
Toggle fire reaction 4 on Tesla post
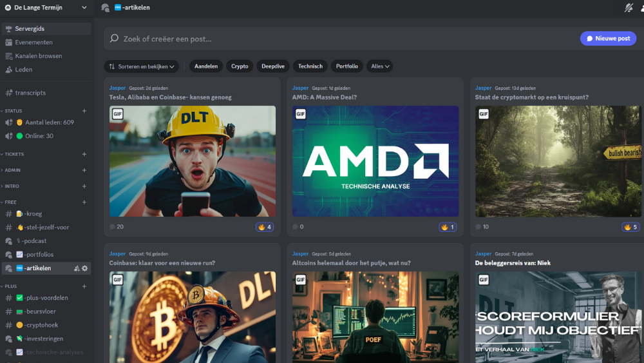[x=265, y=227]
